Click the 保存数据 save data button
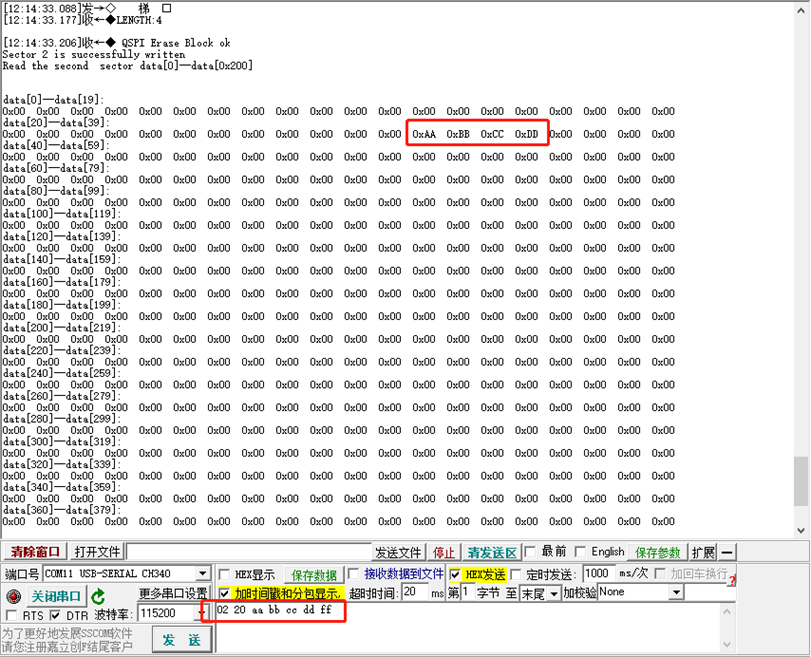Screen dimensions: 811x657 pyautogui.click(x=314, y=575)
